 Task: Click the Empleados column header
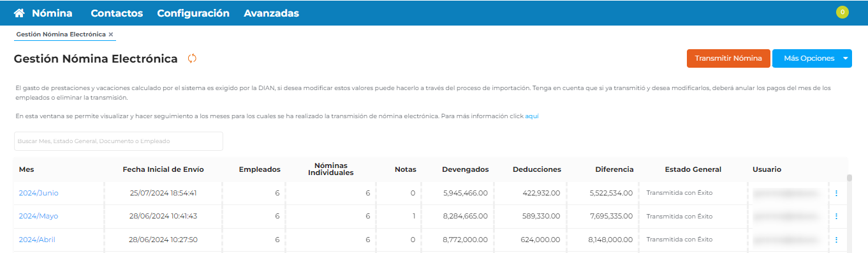click(260, 169)
